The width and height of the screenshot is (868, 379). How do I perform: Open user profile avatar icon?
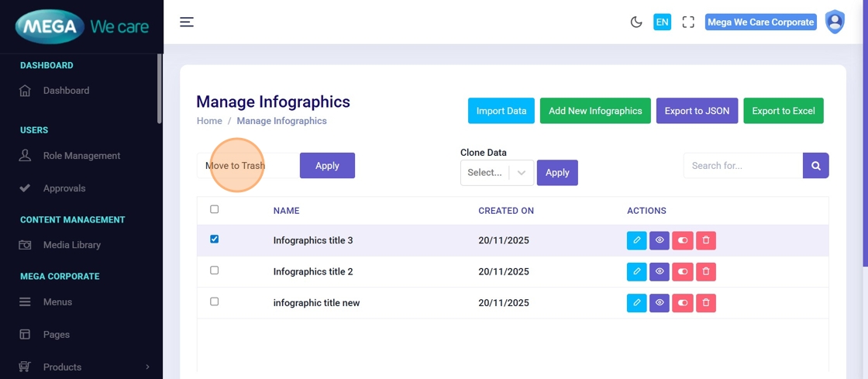[835, 22]
